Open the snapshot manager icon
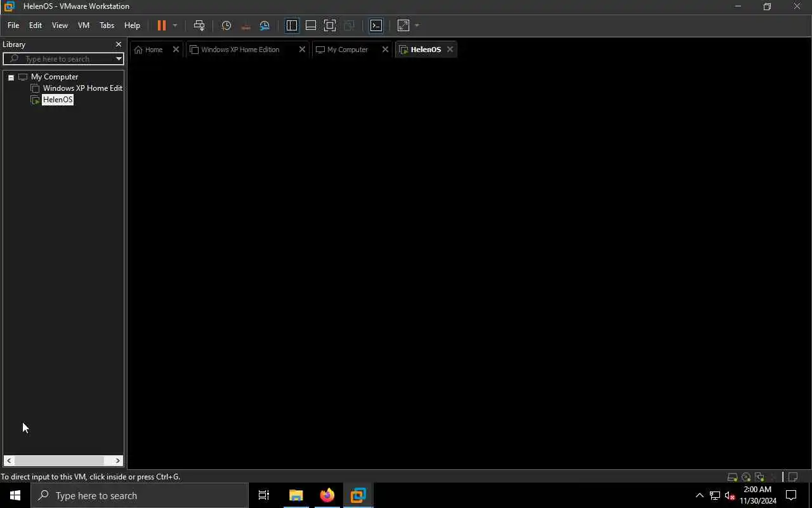This screenshot has height=508, width=812. click(x=265, y=25)
